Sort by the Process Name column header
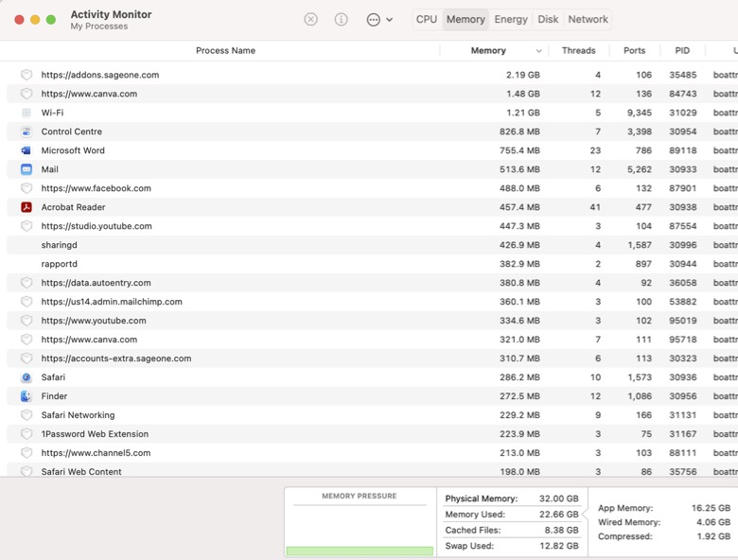Viewport: 738px width, 560px height. pos(225,50)
